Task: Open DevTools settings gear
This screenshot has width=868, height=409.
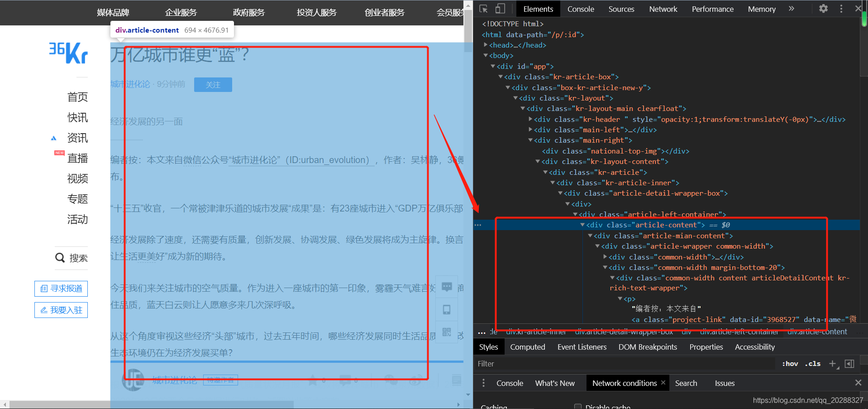Action: 823,9
